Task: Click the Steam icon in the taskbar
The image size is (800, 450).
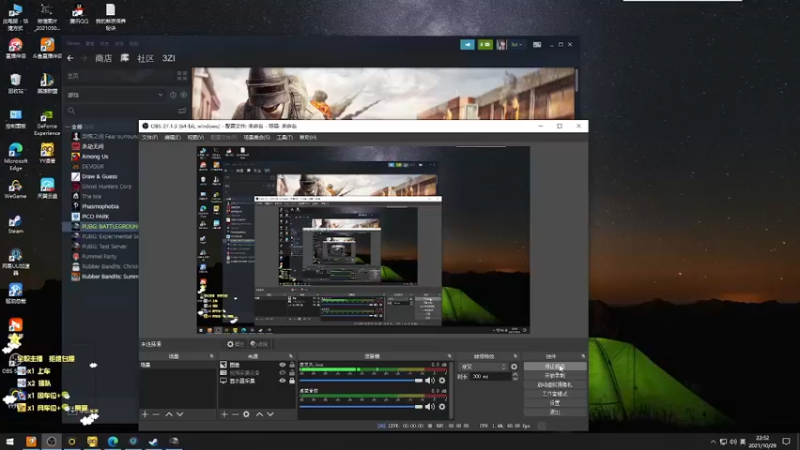Action: coord(153,441)
